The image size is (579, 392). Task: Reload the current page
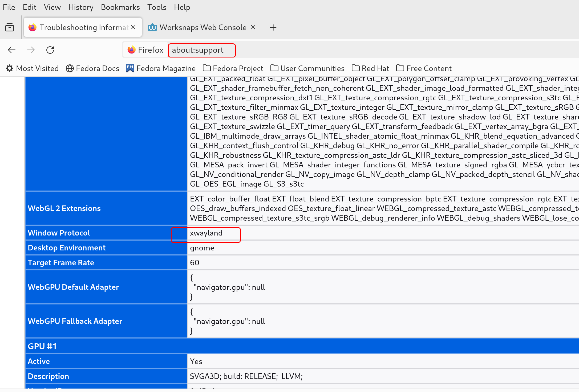pyautogui.click(x=50, y=50)
